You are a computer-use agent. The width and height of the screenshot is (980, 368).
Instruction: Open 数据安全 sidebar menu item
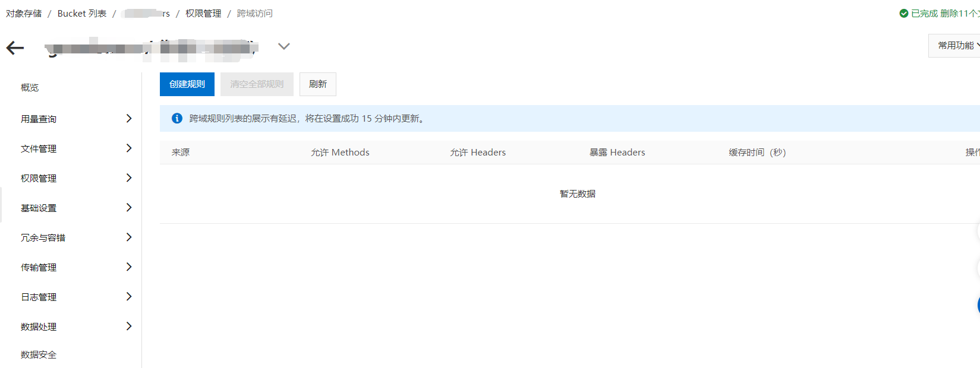point(39,354)
